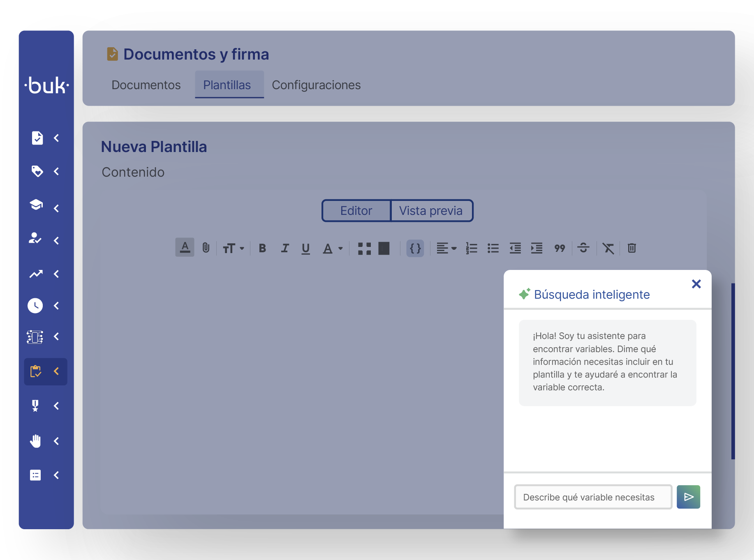Send the smart search message

[x=688, y=497]
